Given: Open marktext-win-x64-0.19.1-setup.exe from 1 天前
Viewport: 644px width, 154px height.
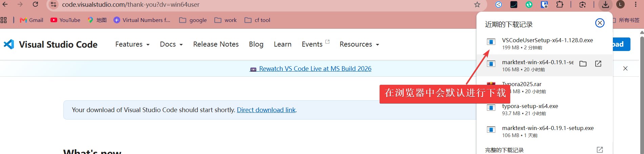Looking at the screenshot, I should (544, 131).
